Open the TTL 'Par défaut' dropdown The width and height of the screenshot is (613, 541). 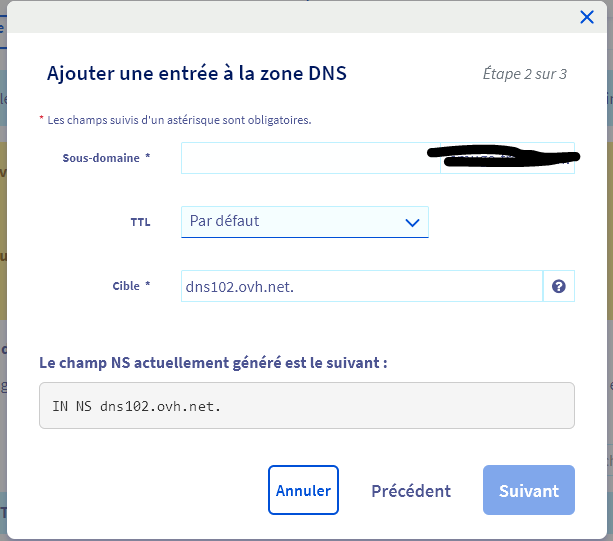pos(304,221)
